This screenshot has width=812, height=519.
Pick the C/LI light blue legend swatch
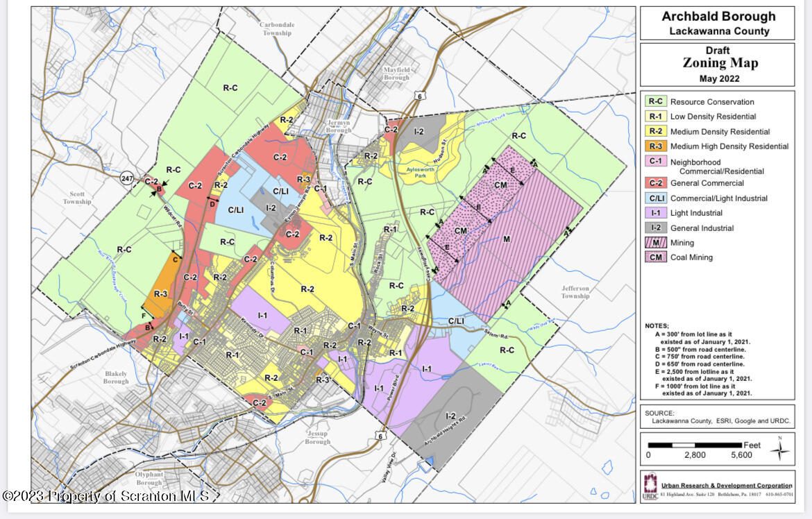point(655,198)
